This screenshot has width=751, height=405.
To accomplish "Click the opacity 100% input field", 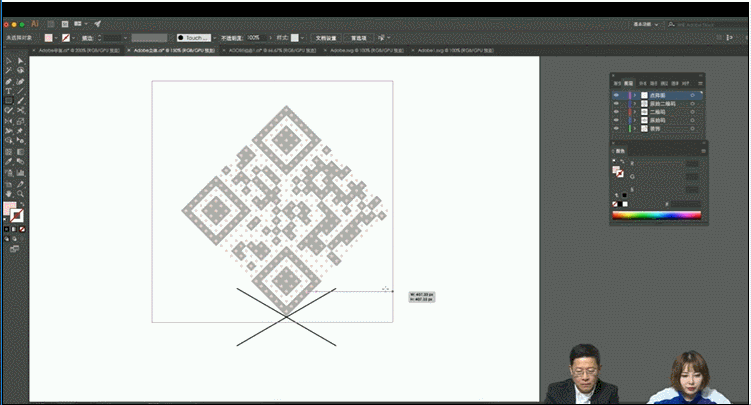I will pyautogui.click(x=255, y=38).
